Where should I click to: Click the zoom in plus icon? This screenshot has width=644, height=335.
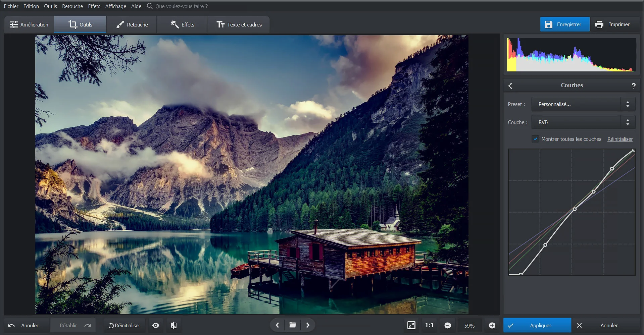coord(492,325)
